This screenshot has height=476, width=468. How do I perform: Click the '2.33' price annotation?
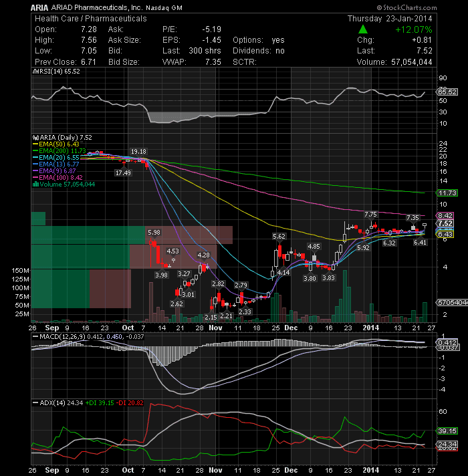pos(245,312)
